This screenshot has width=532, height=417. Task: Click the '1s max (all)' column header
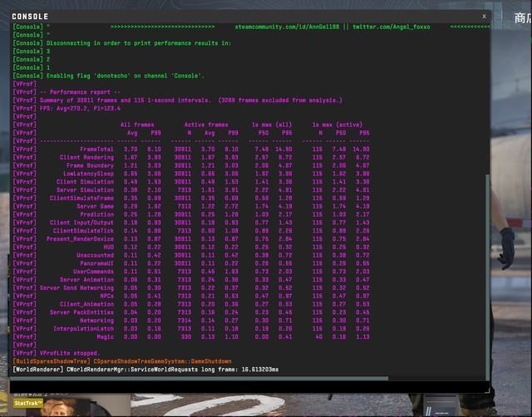pos(272,125)
